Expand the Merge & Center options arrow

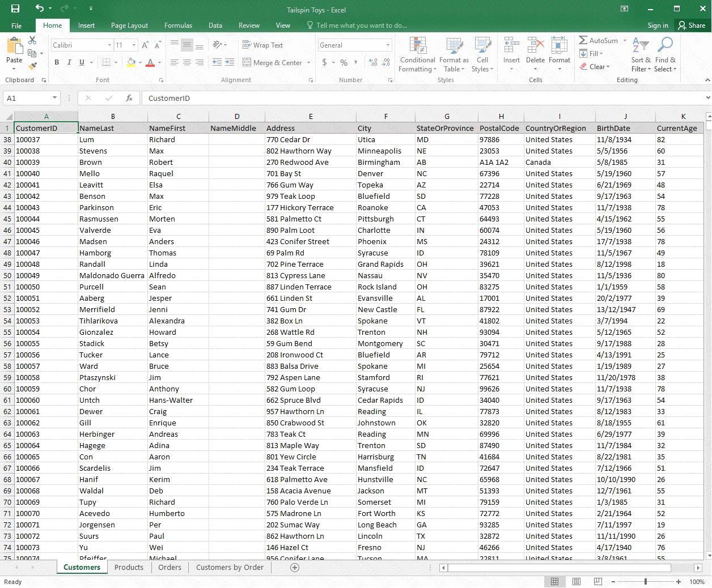(x=308, y=63)
